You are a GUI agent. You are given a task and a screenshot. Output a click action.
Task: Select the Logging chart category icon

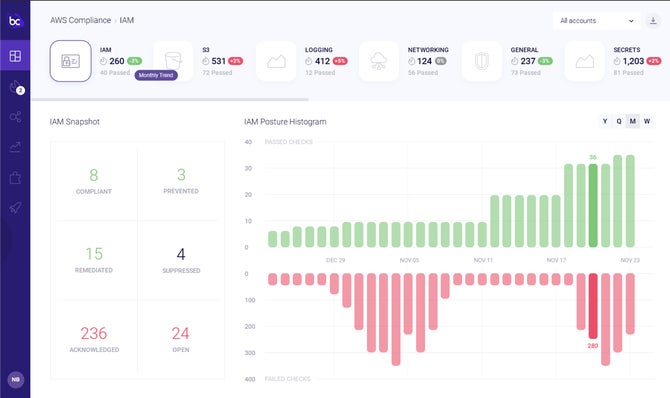(x=276, y=61)
